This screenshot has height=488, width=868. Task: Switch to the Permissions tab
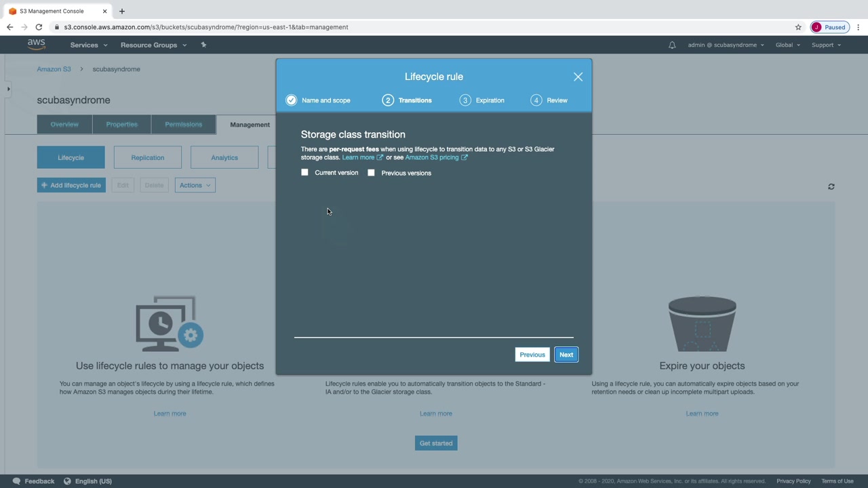(x=183, y=124)
